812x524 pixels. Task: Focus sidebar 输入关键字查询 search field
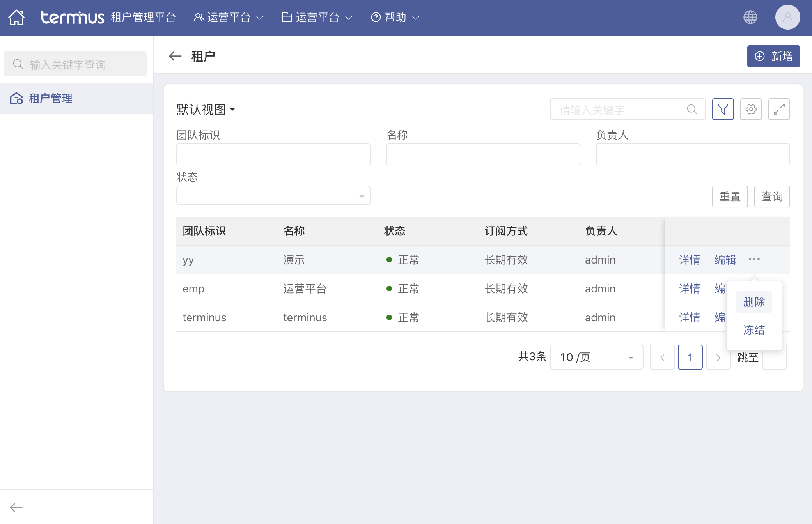pyautogui.click(x=75, y=64)
